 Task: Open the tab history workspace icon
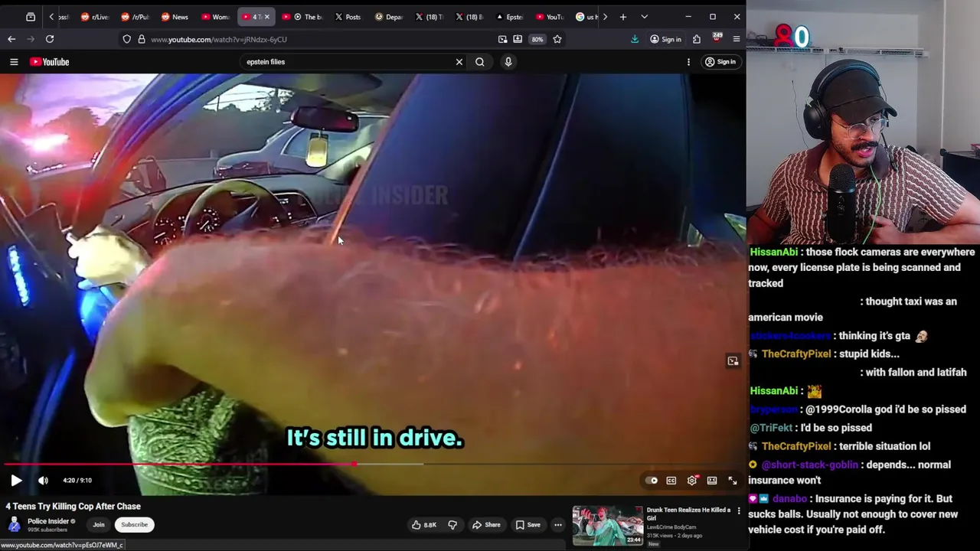pos(31,17)
